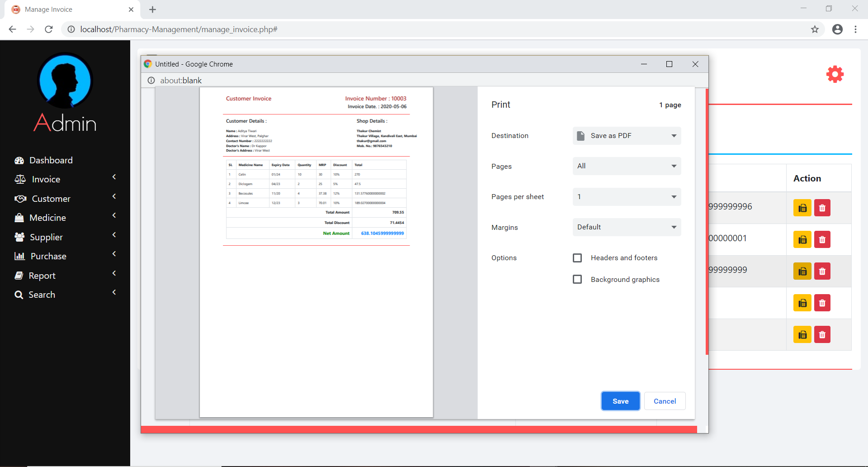The height and width of the screenshot is (467, 868).
Task: Expand the Purchase menu chevron
Action: pyautogui.click(x=114, y=254)
